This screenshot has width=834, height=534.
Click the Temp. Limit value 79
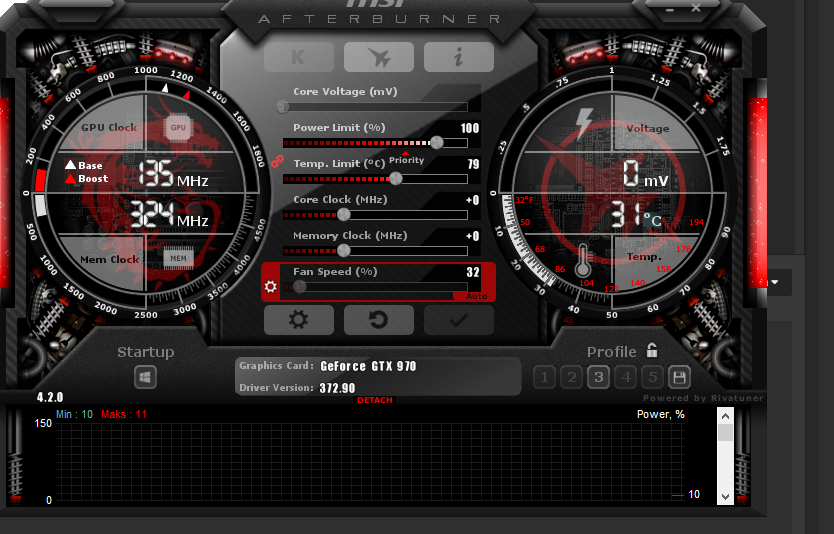(473, 164)
